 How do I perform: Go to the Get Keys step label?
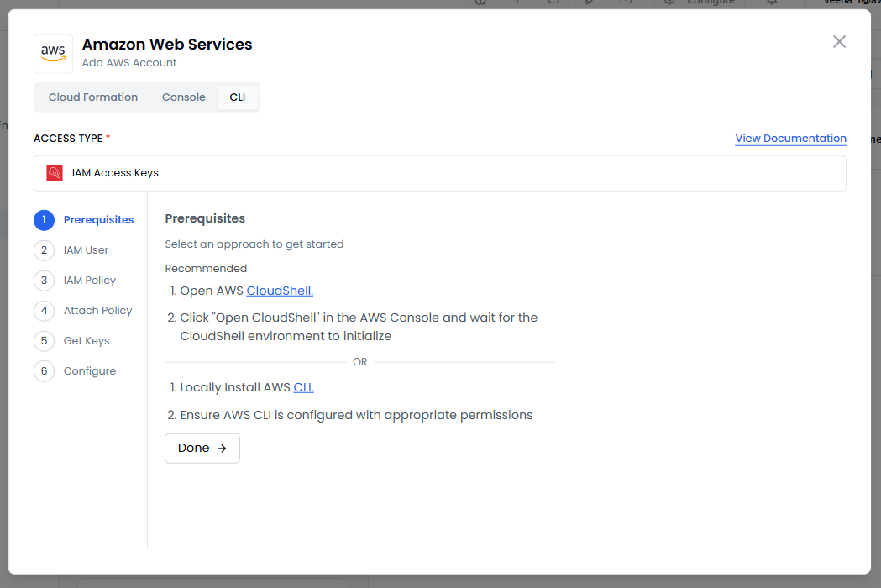[87, 341]
